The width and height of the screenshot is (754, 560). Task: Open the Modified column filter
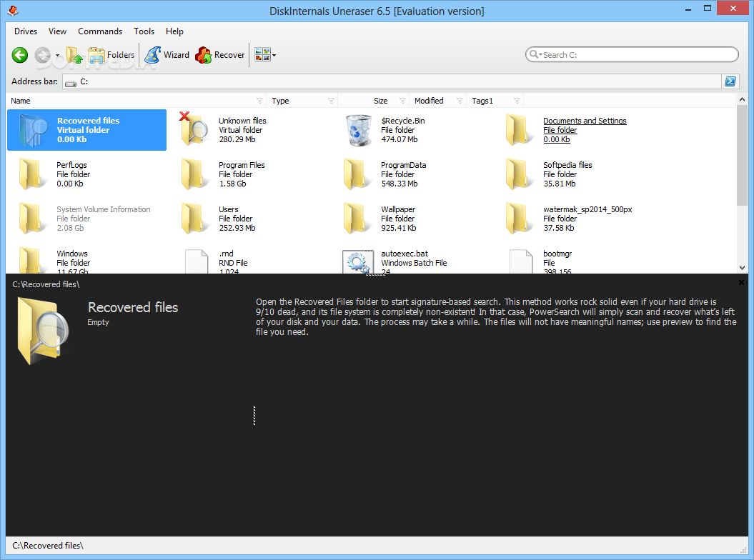click(460, 101)
